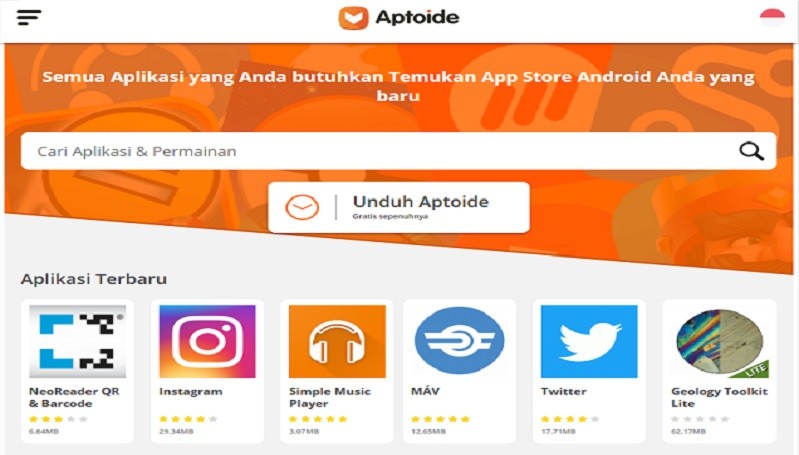
Task: Open the Indonesia flag language selector
Action: (773, 17)
